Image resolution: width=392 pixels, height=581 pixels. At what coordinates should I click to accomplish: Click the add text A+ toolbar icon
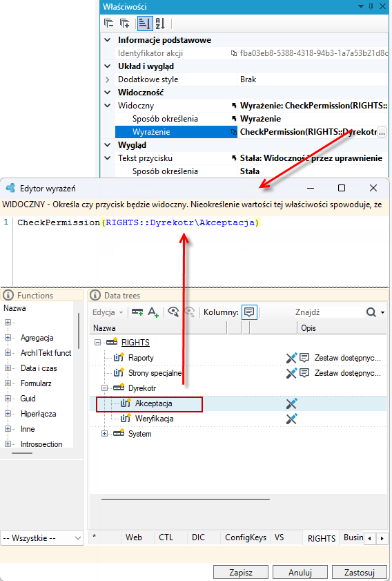point(153,312)
